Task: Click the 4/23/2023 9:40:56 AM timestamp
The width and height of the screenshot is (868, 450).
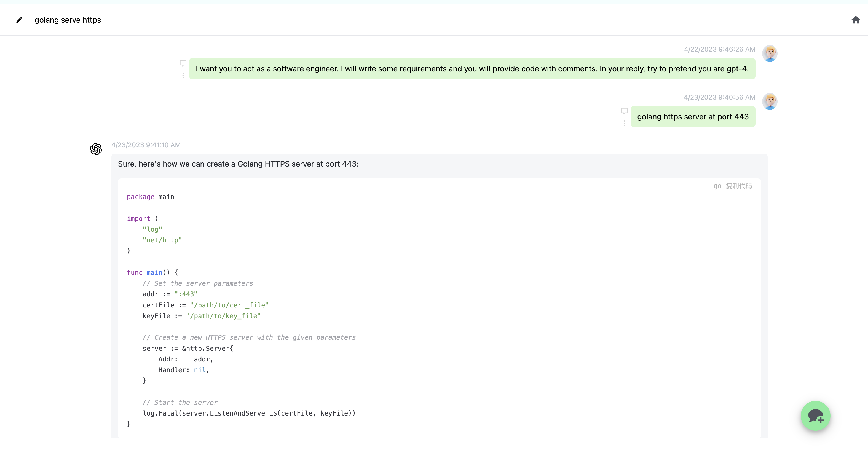Action: [719, 97]
